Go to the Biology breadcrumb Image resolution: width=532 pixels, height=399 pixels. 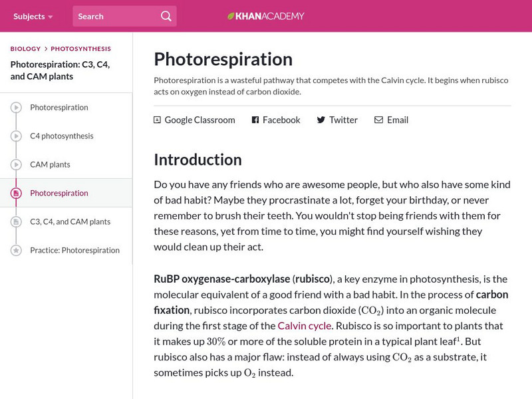point(25,49)
